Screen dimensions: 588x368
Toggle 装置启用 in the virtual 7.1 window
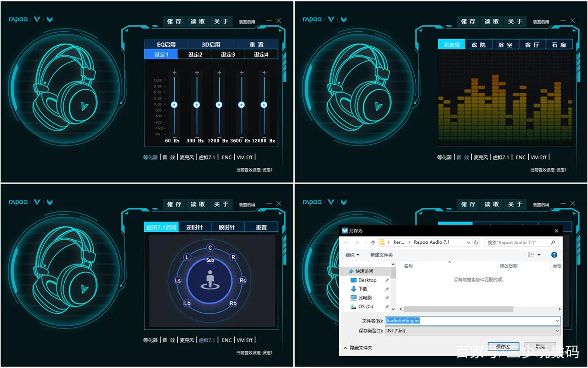click(x=247, y=205)
